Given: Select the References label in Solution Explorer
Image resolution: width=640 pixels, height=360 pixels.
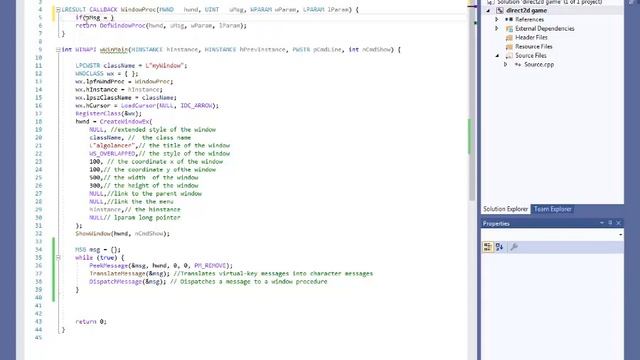Looking at the screenshot, I should click(529, 20).
